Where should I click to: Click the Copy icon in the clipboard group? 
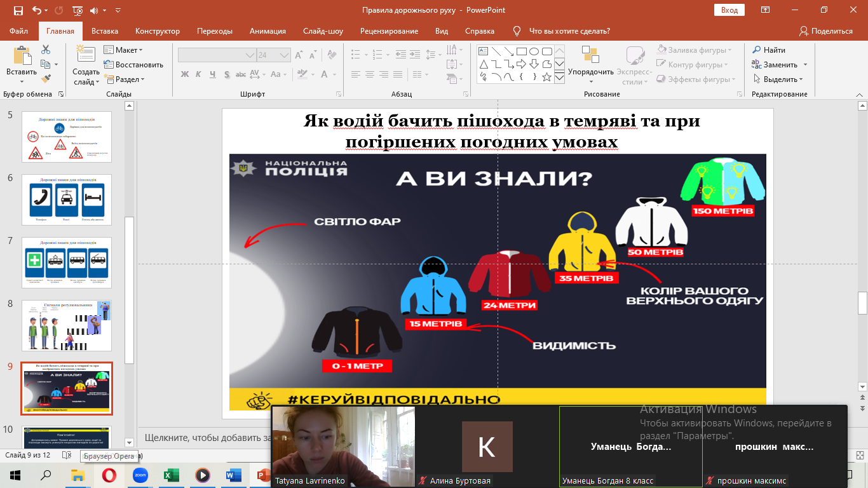pyautogui.click(x=45, y=64)
